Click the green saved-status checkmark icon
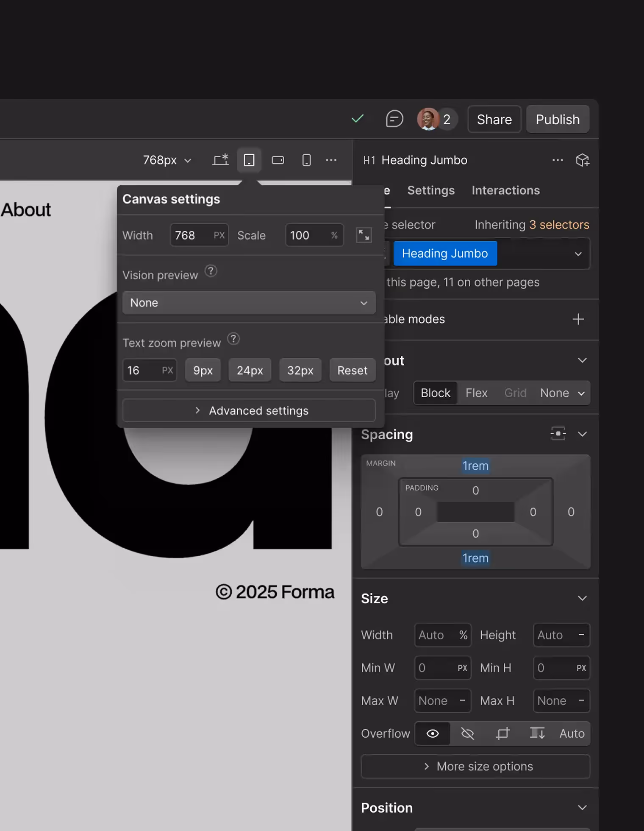The image size is (644, 831). [358, 119]
